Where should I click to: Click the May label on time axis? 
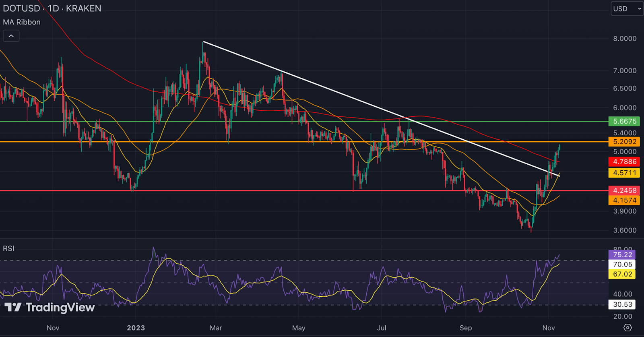coord(299,328)
